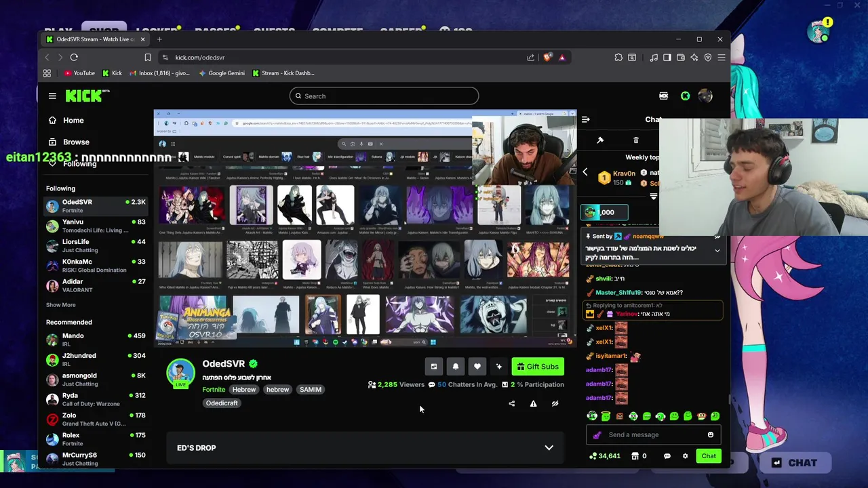Open the clips icon in Kick header
The image size is (868, 488).
pos(663,96)
